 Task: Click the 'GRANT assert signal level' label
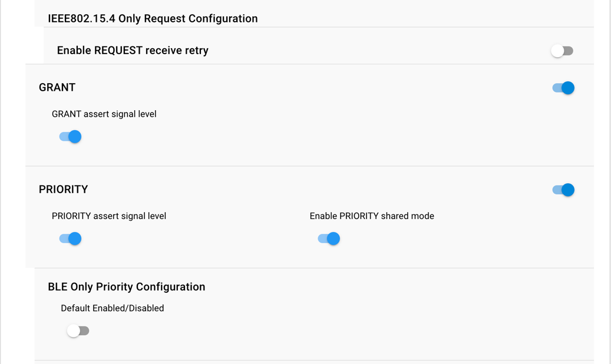pyautogui.click(x=104, y=114)
